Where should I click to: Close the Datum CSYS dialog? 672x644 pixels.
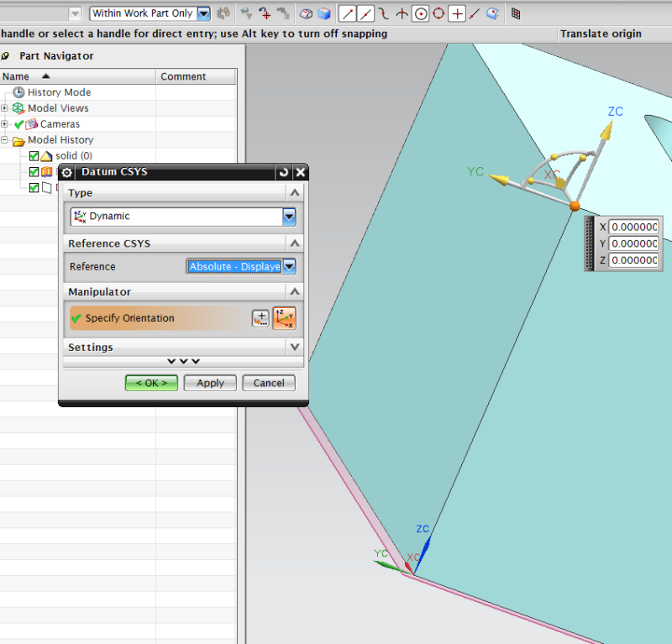tap(301, 172)
